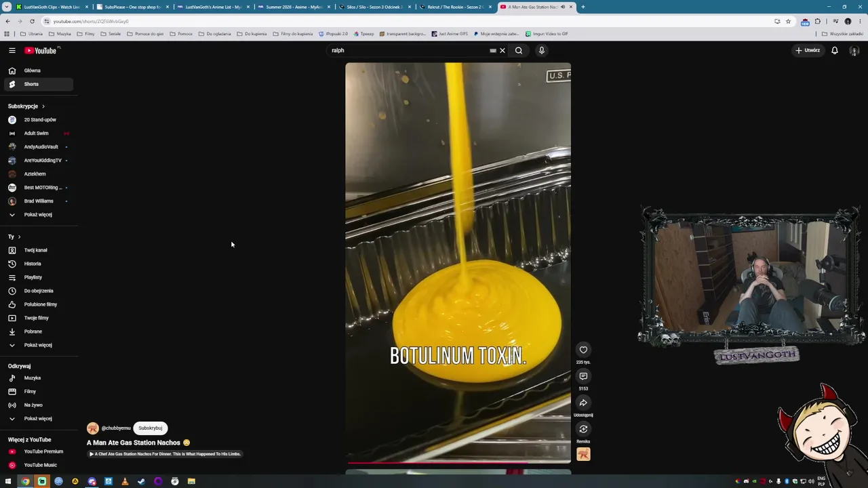
Task: Open the Adult Swim subscription
Action: 37,134
